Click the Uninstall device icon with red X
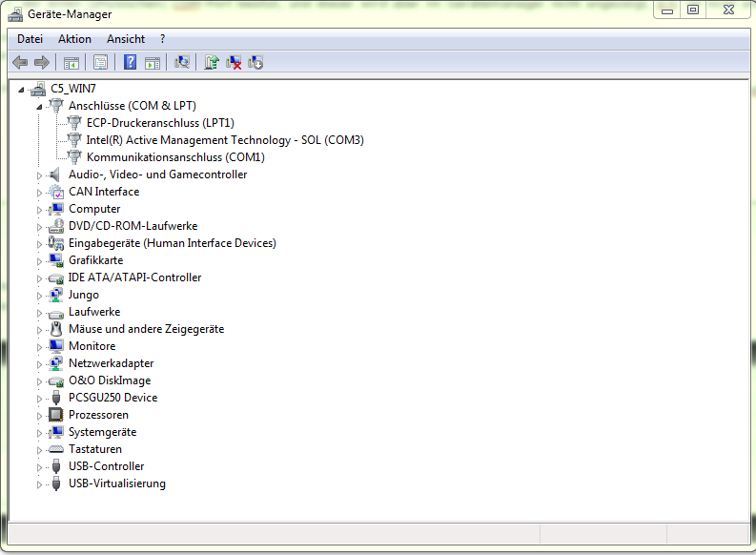The image size is (756, 555). point(234,62)
